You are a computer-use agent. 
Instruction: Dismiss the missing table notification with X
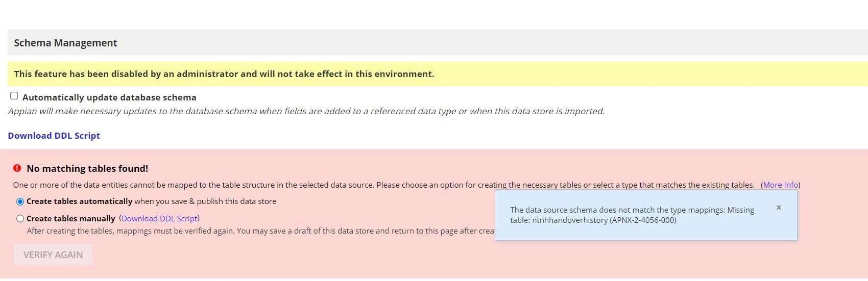pyautogui.click(x=779, y=208)
